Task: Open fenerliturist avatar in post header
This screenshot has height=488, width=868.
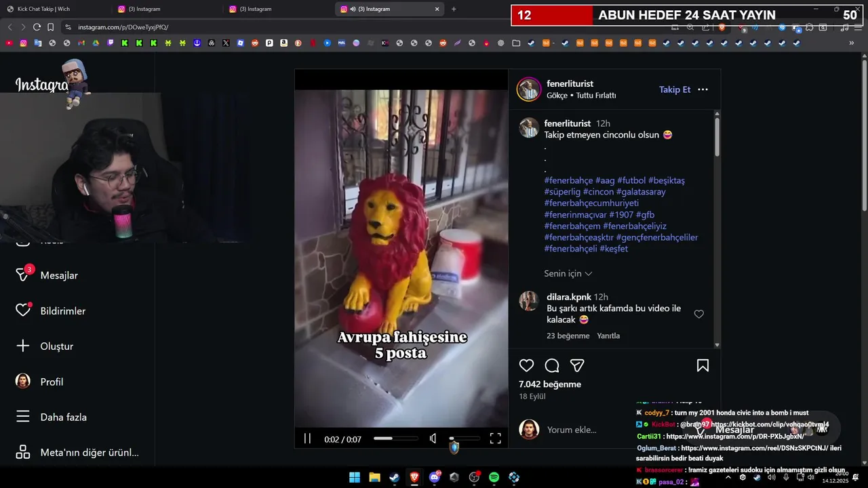Action: pos(529,89)
